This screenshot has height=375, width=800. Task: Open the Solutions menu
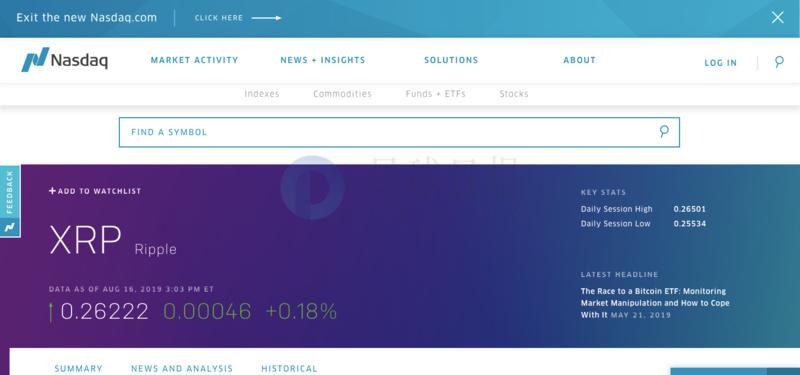pyautogui.click(x=451, y=60)
